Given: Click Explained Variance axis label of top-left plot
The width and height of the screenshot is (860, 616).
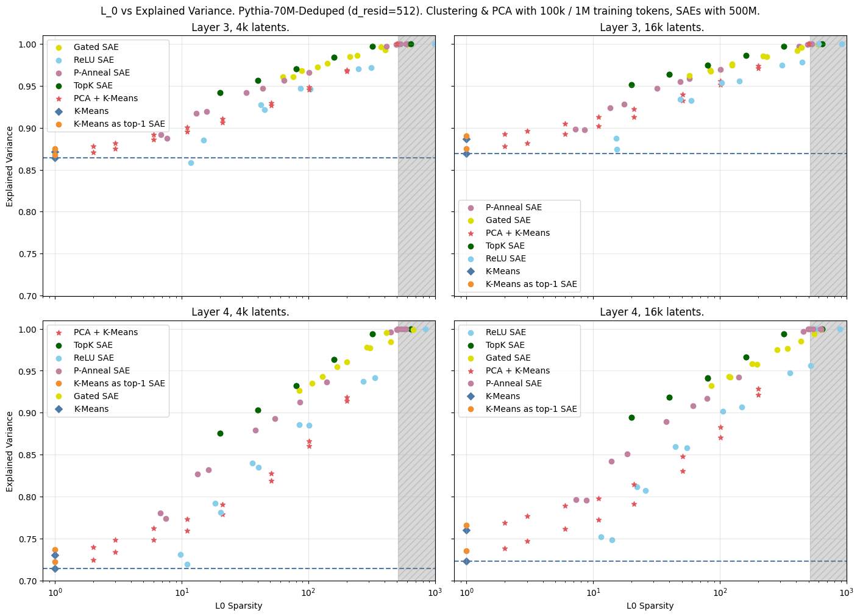Looking at the screenshot, I should pyautogui.click(x=10, y=166).
